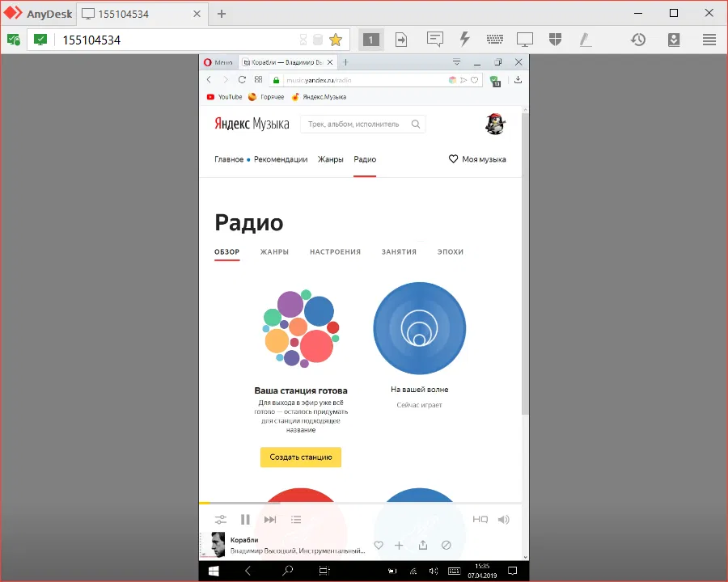Screen dimensions: 728x582
Task: Open remote notification center icon
Action: pos(512,571)
